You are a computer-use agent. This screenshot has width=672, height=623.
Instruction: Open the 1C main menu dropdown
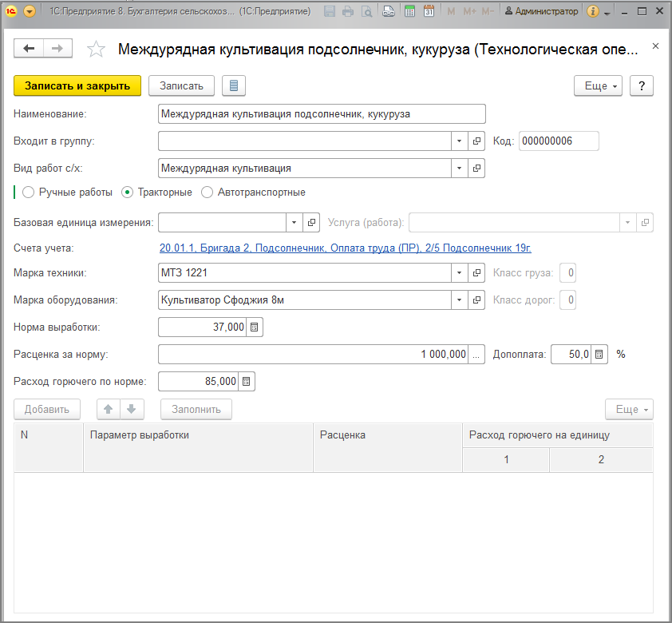[30, 11]
